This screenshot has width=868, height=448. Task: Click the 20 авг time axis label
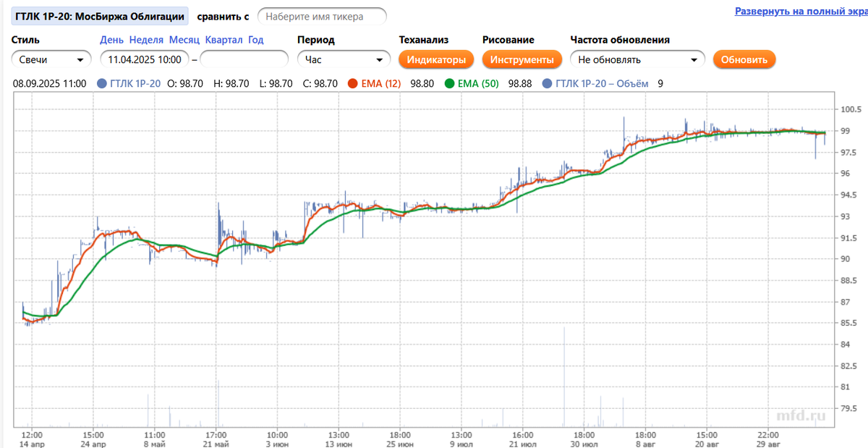point(707,444)
